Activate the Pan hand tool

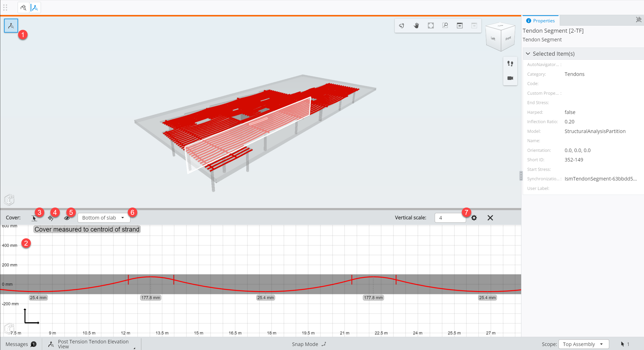click(x=416, y=25)
